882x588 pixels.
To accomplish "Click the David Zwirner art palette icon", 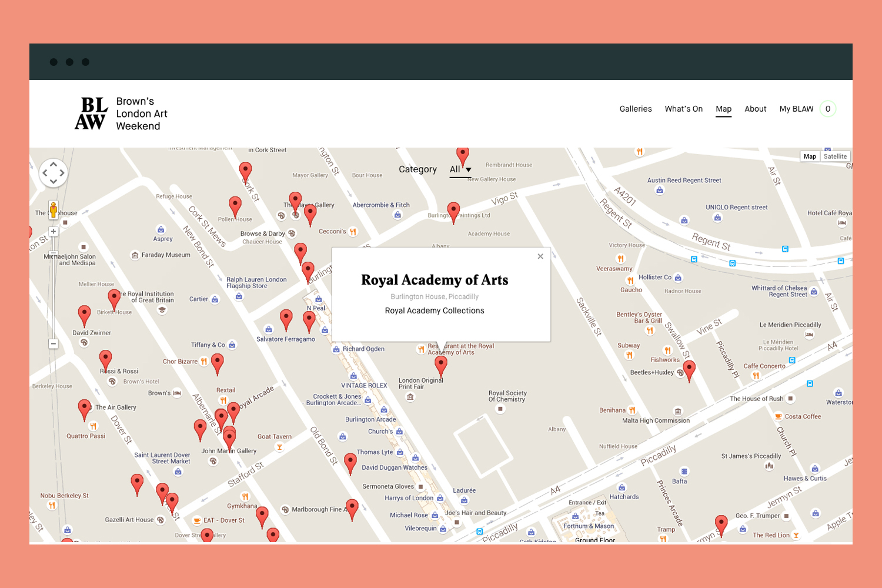I will point(84,342).
